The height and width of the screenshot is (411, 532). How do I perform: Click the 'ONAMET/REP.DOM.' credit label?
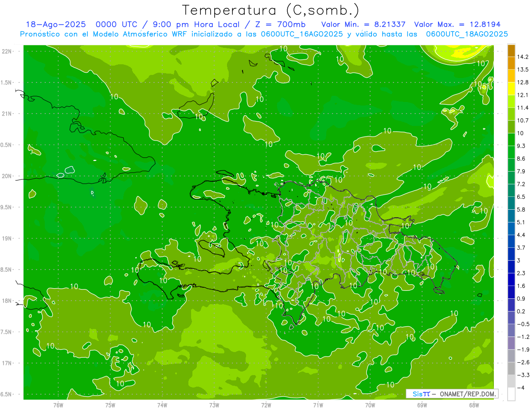468,394
